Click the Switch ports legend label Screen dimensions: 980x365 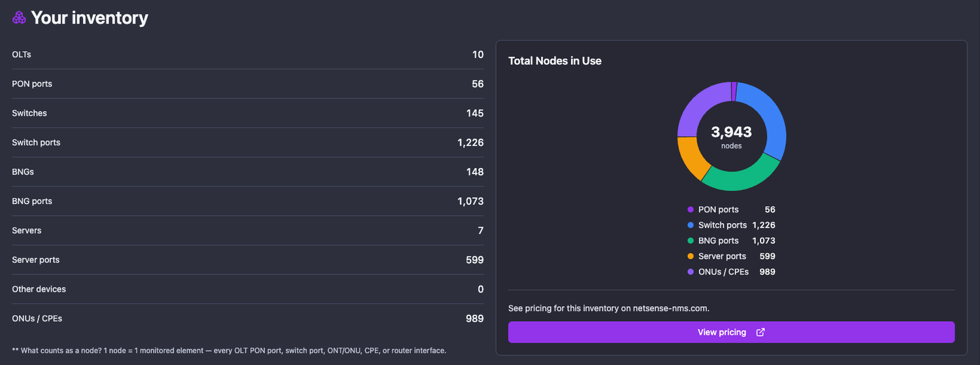coord(723,225)
